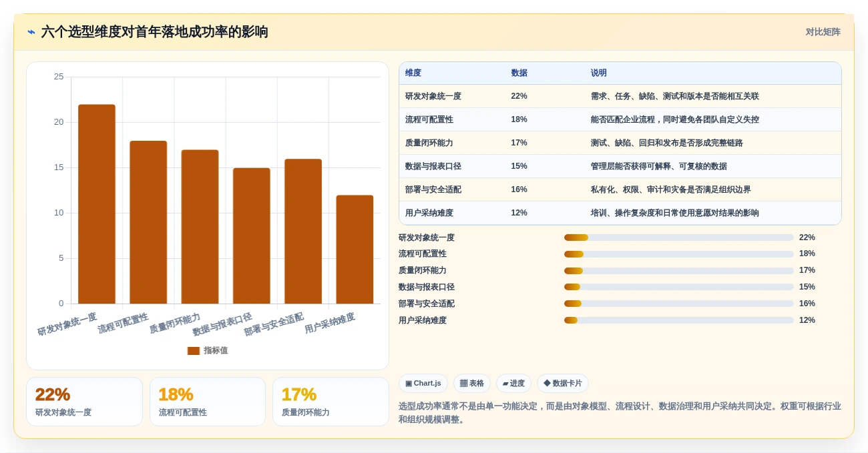868x453 pixels.
Task: Click the 用户采纳难度 progress bar
Action: [679, 320]
